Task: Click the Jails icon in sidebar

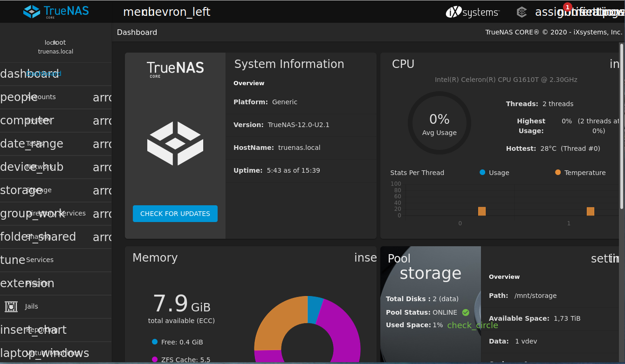Action: 11,306
